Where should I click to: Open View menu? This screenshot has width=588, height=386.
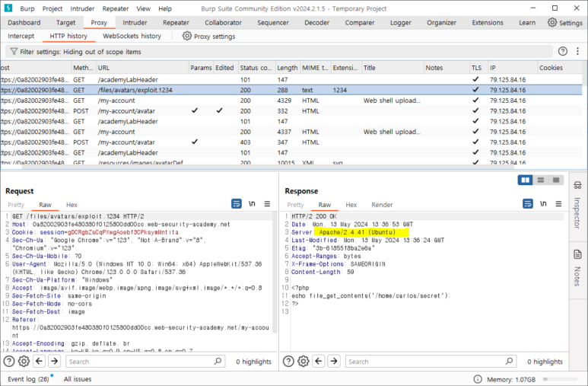(x=143, y=8)
